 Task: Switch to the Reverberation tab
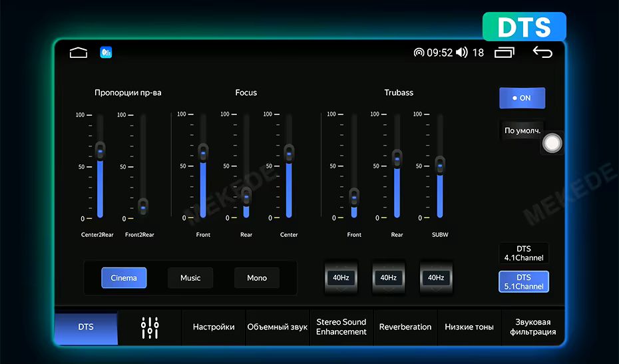(405, 327)
